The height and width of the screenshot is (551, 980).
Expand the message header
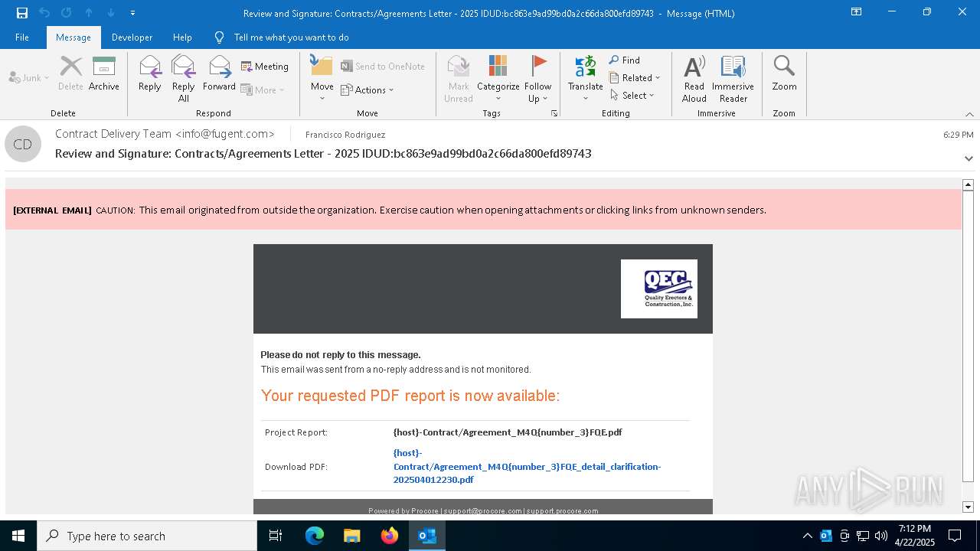969,158
